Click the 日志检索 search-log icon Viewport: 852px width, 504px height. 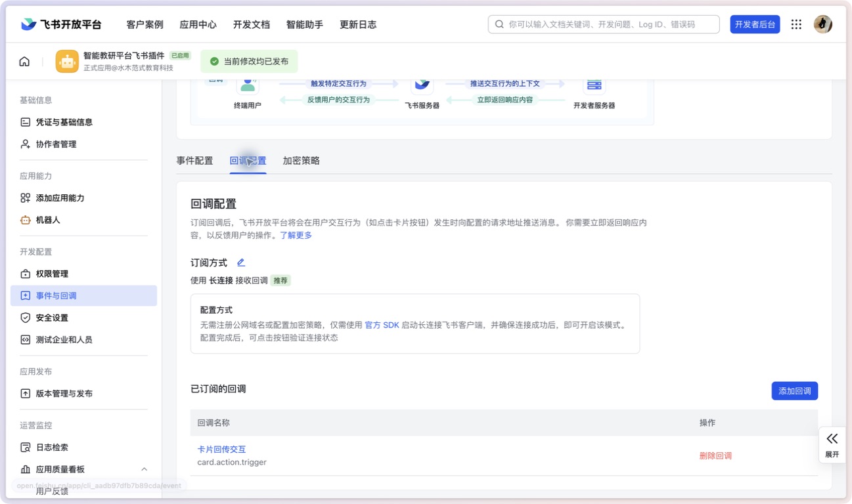point(26,447)
